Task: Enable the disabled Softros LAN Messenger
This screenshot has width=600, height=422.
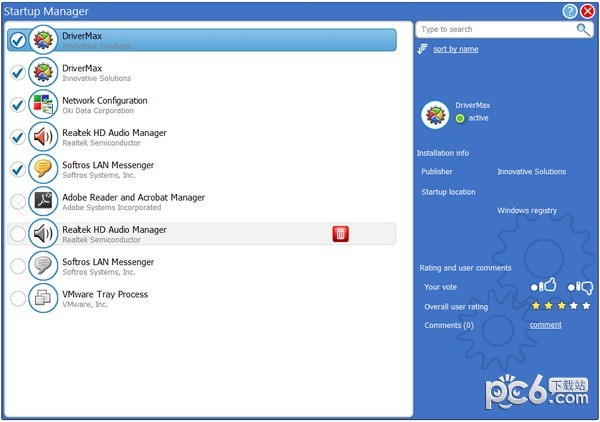Action: coord(18,266)
